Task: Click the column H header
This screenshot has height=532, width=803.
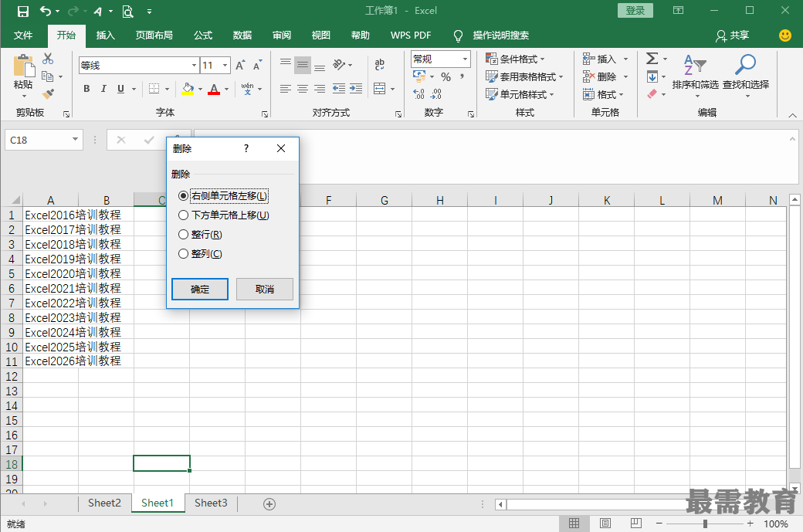Action: click(x=440, y=200)
